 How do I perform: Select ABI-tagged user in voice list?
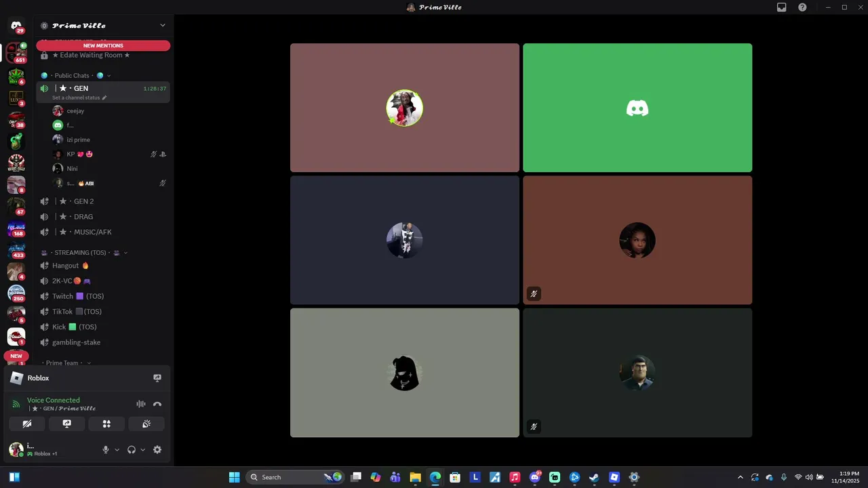click(x=108, y=183)
